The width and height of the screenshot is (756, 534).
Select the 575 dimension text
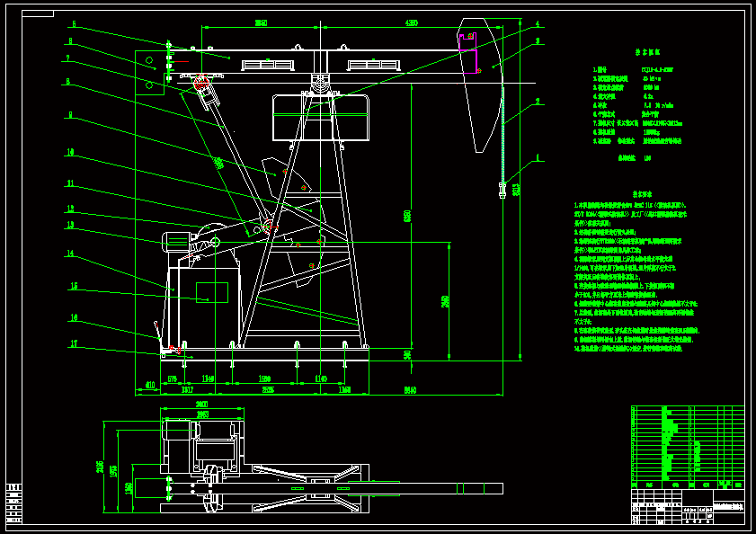tap(172, 378)
